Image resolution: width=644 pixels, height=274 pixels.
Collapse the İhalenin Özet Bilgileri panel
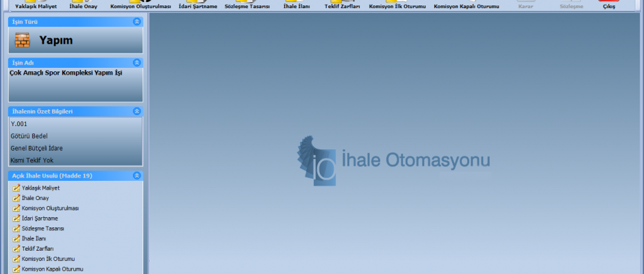(137, 111)
